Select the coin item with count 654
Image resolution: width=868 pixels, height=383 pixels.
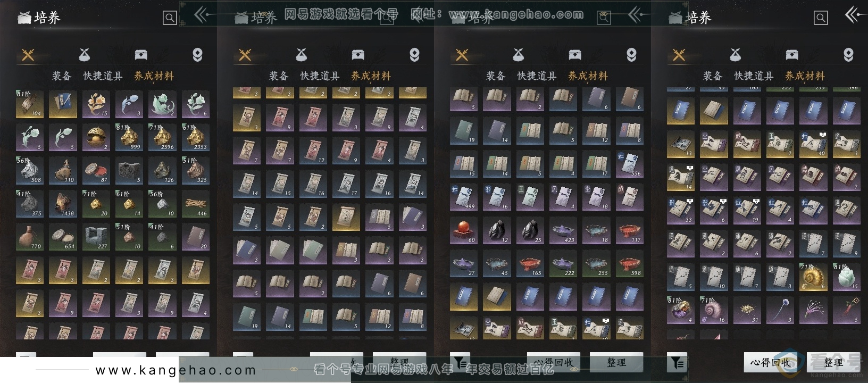point(63,237)
